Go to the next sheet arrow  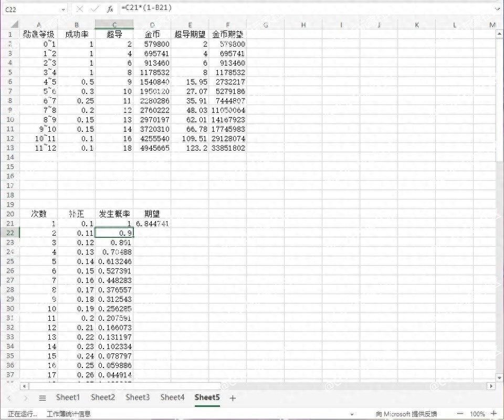click(26, 398)
